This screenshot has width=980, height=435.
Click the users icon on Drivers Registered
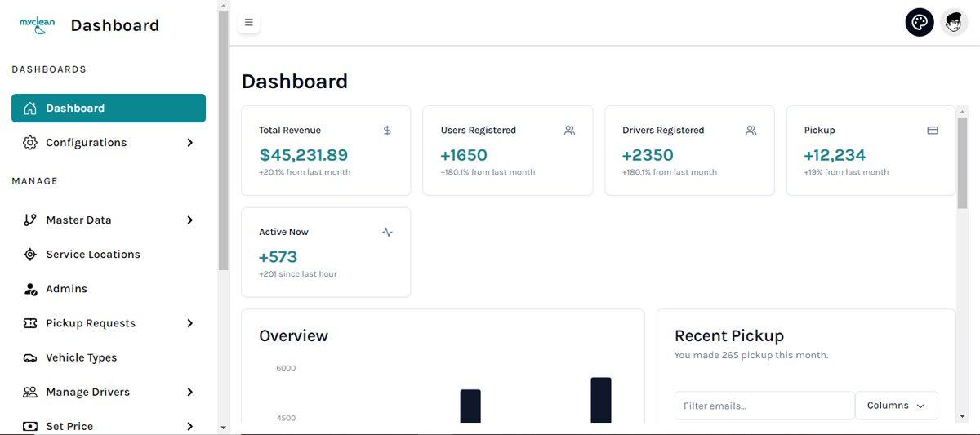pos(751,130)
